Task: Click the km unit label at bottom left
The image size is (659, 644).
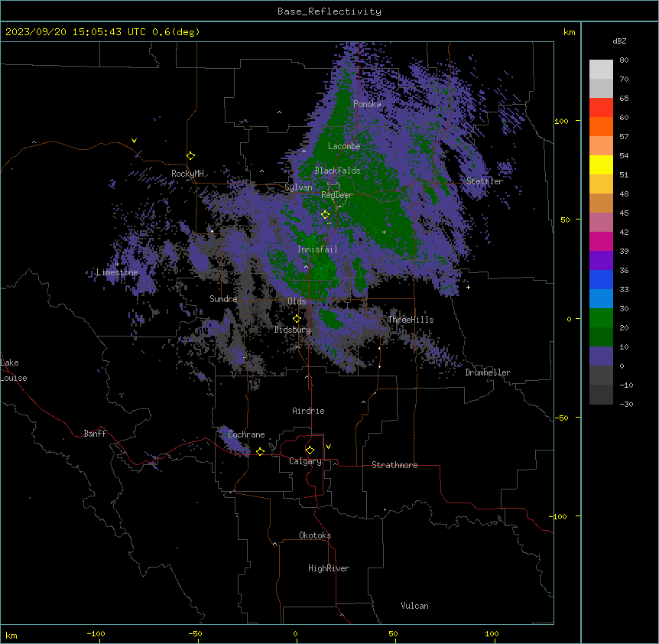Action: point(11,636)
